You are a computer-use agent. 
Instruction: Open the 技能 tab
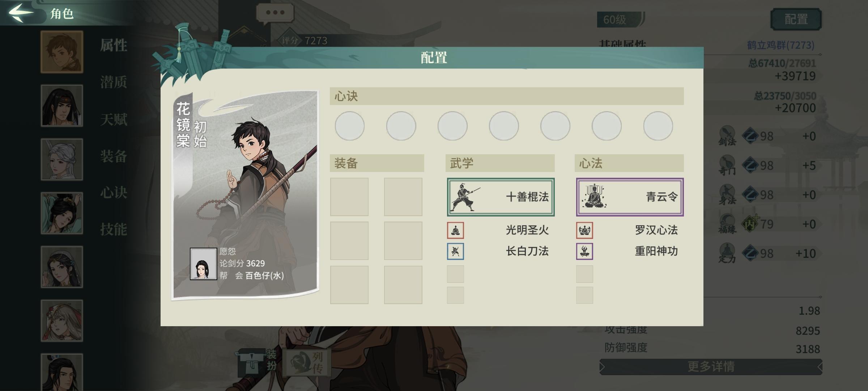[x=114, y=230]
